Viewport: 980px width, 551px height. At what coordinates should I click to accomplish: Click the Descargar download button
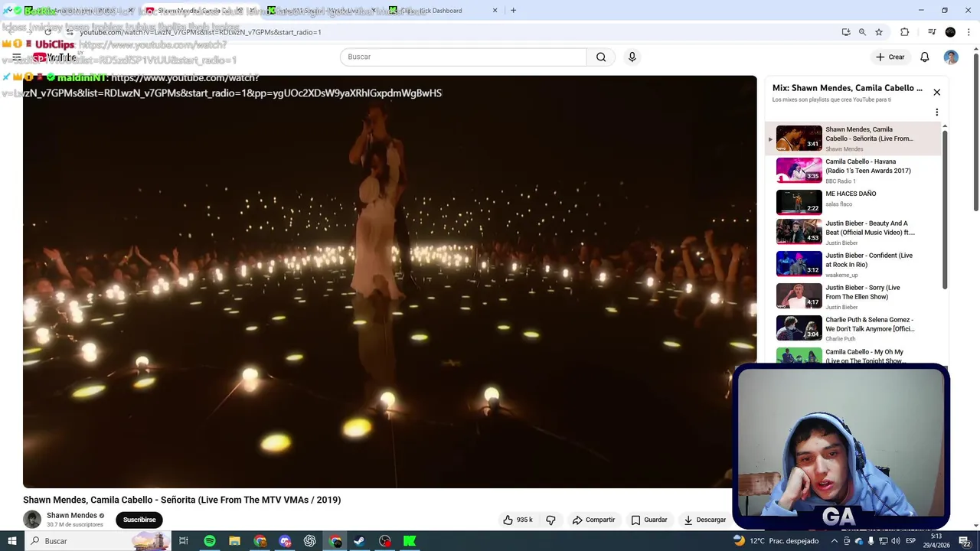(x=704, y=520)
